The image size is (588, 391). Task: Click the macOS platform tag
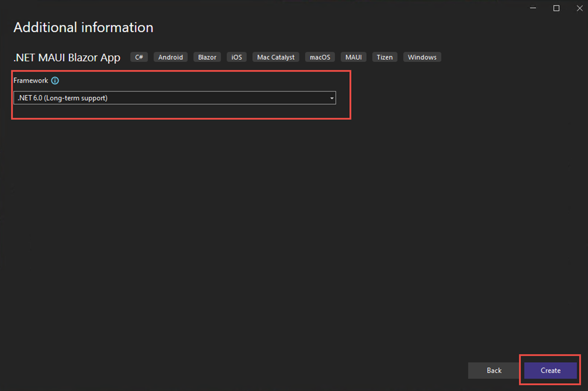[x=320, y=57]
